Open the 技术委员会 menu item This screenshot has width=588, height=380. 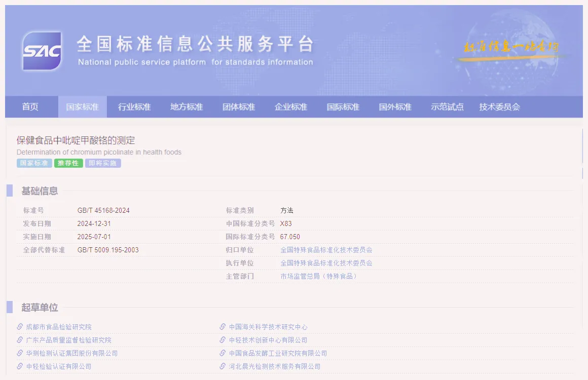point(499,107)
